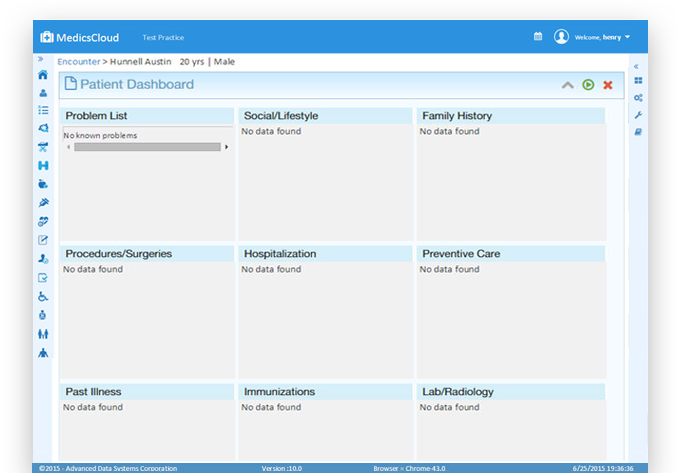The width and height of the screenshot is (681, 473).
Task: Open the wrench tool icon in right sidebar
Action: click(x=638, y=115)
